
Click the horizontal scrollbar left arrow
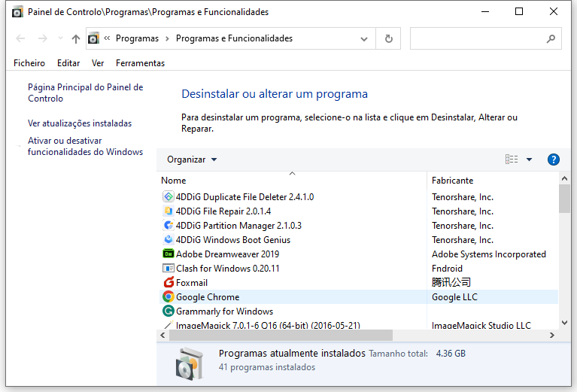click(162, 335)
